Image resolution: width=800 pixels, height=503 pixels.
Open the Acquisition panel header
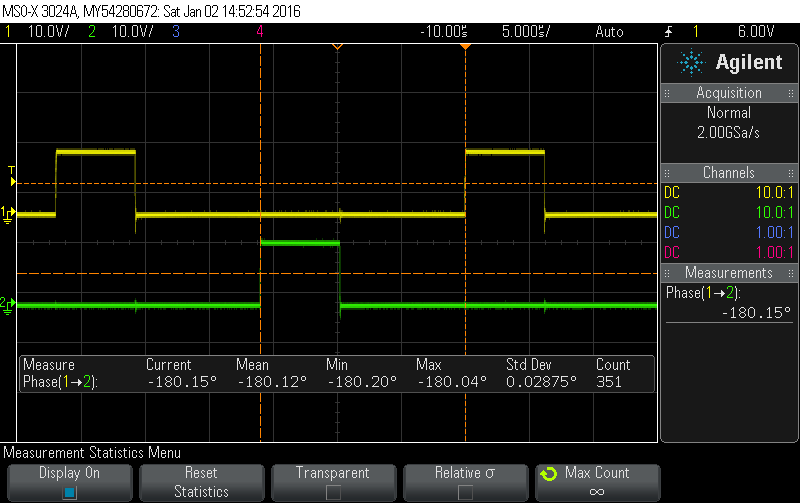pyautogui.click(x=729, y=93)
